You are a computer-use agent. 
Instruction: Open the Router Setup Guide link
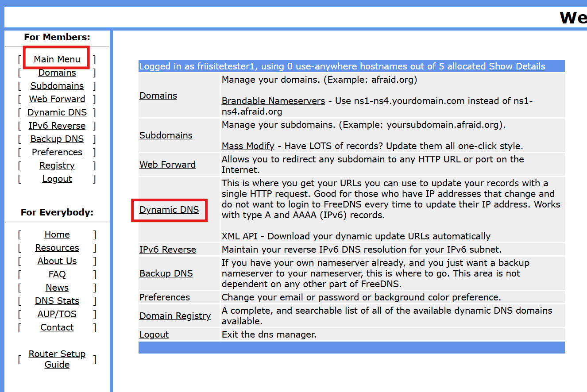57,359
